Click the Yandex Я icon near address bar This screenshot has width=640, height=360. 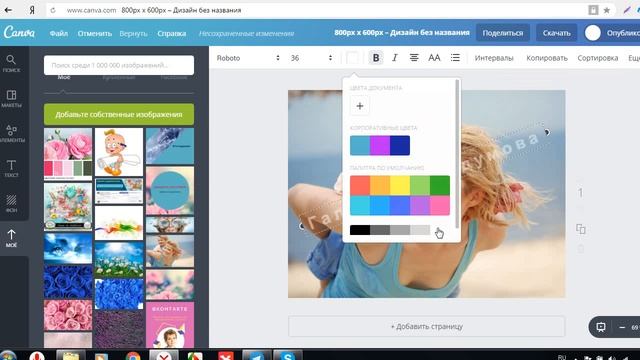pyautogui.click(x=32, y=10)
